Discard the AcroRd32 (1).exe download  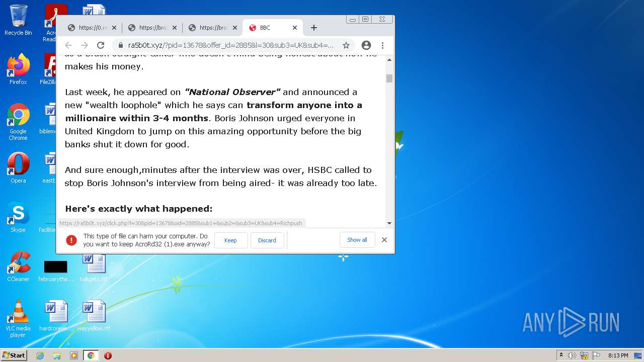267,240
